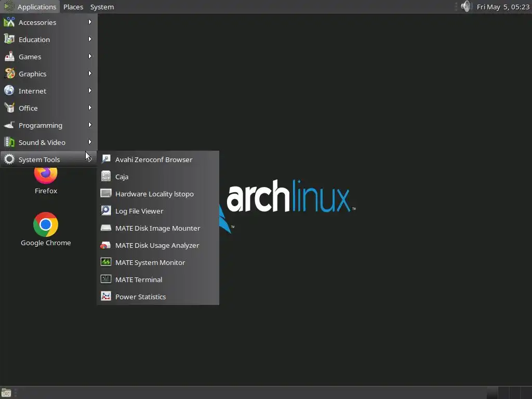
Task: Expand the Office submenu arrow
Action: tap(90, 108)
